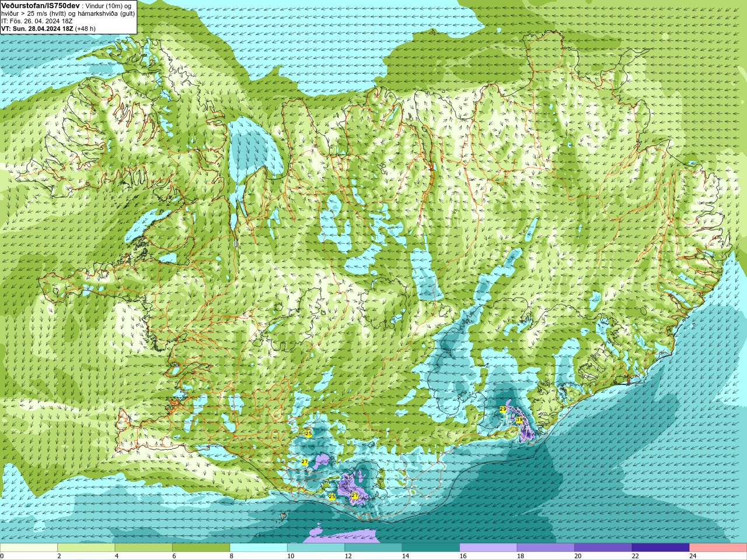
Task: Select the 12–14 m/s teal legend swatch
Action: 373,548
